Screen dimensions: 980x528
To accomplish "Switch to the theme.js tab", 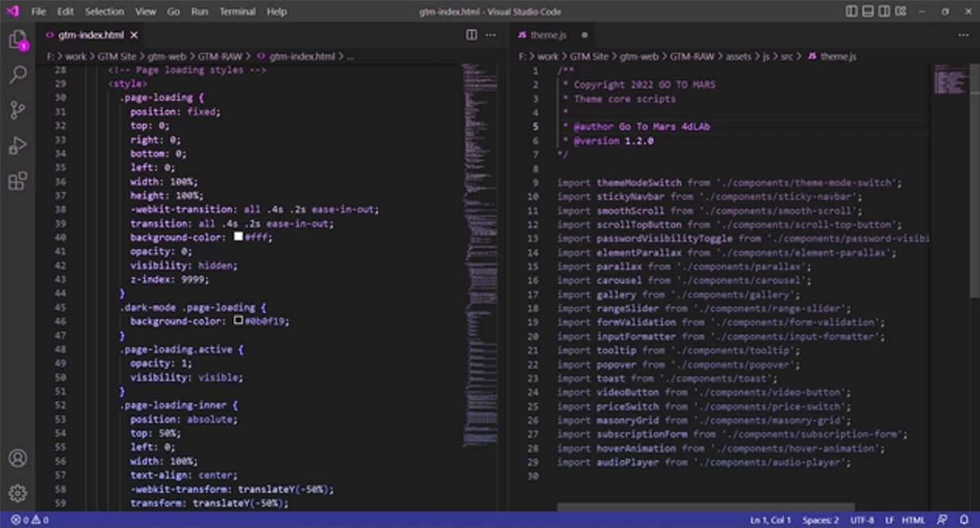I will 548,35.
